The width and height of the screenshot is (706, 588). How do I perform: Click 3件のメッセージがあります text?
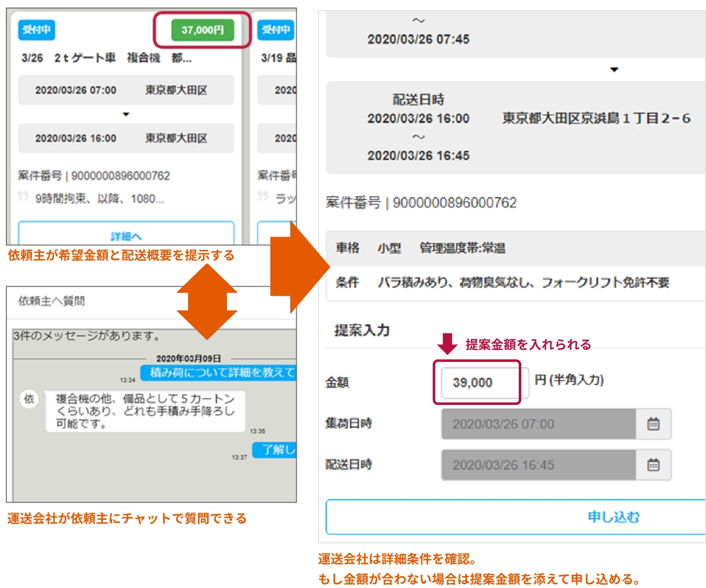(x=87, y=336)
